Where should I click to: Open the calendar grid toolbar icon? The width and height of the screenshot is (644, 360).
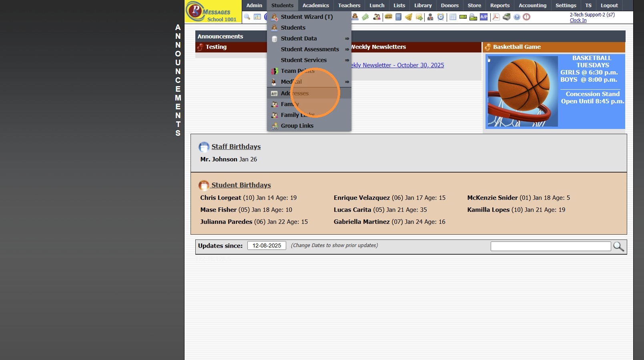click(x=257, y=17)
